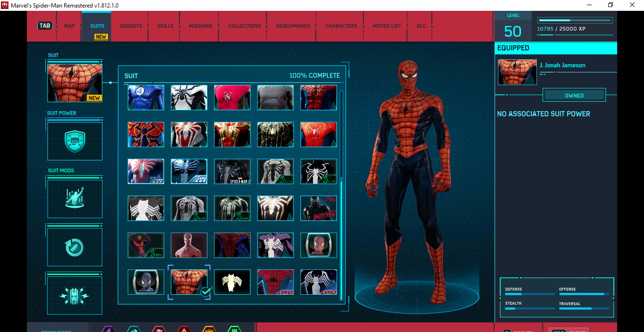Select the Suit Power shield icon
Image resolution: width=644 pixels, height=332 pixels.
tap(74, 141)
